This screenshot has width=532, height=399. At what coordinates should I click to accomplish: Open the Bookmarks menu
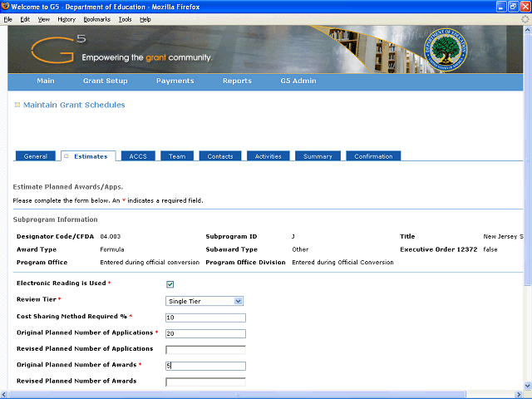tap(96, 18)
